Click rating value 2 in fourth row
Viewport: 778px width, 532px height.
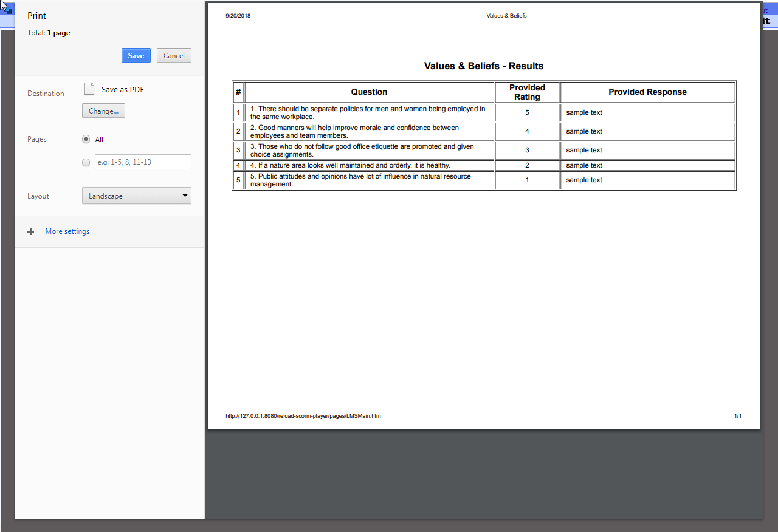tap(527, 165)
